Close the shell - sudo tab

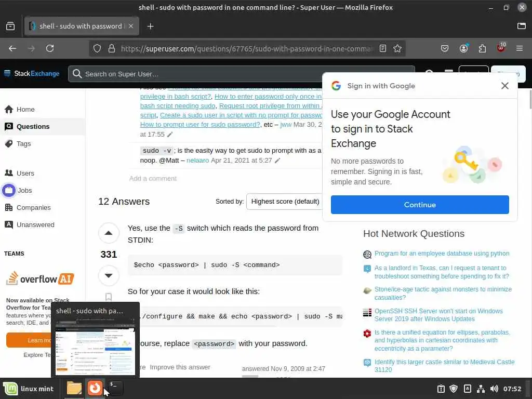tap(131, 26)
